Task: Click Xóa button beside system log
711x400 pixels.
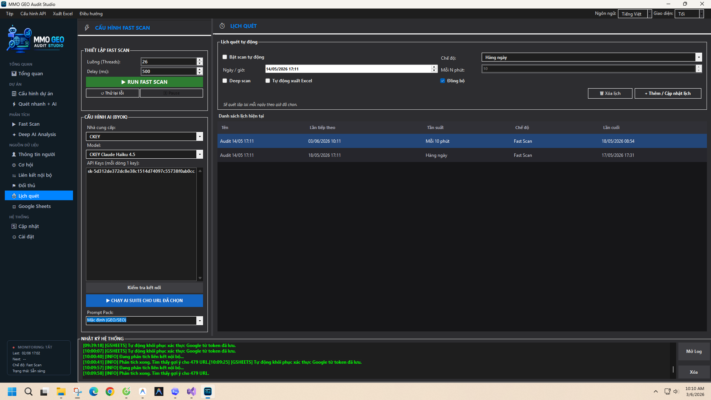Action: point(694,372)
